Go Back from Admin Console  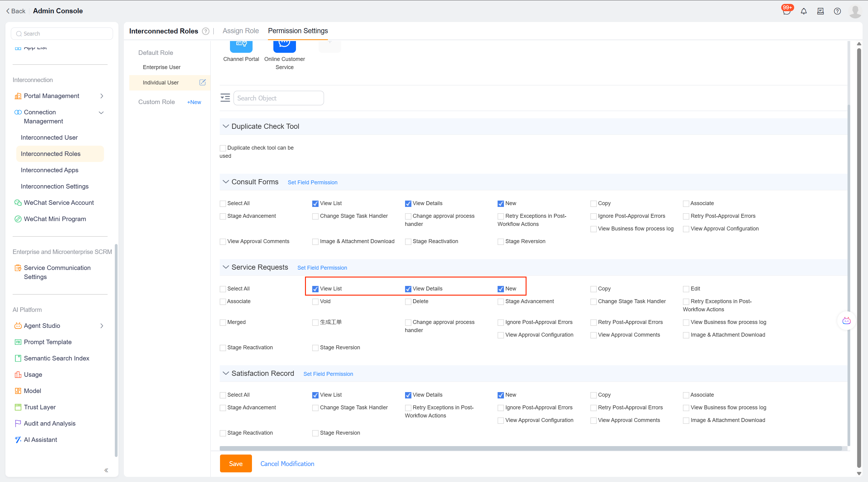tap(15, 11)
